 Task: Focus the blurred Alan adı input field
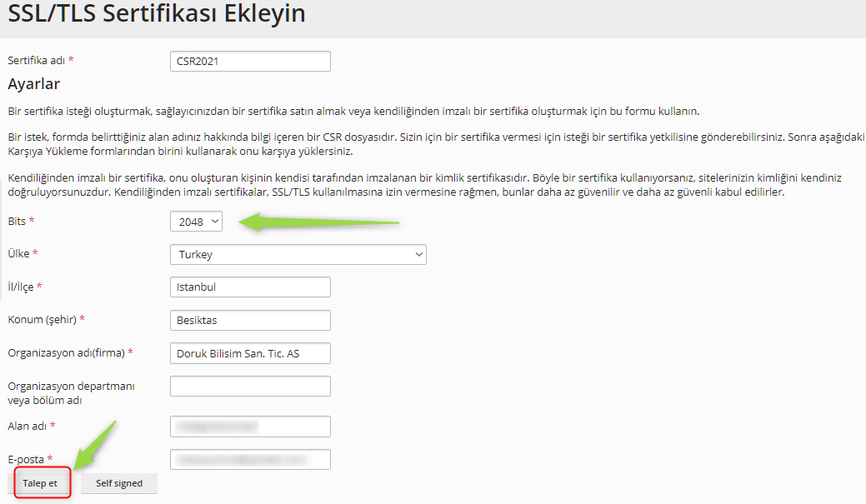click(x=250, y=427)
